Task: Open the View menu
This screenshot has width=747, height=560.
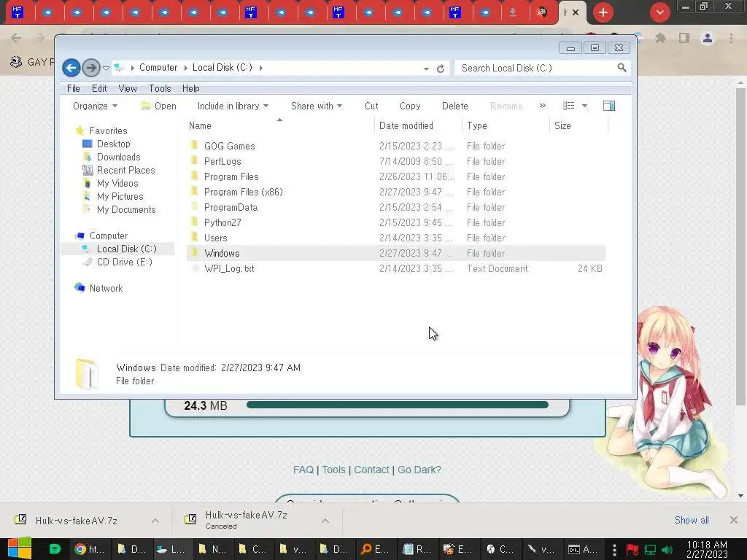Action: [x=127, y=88]
